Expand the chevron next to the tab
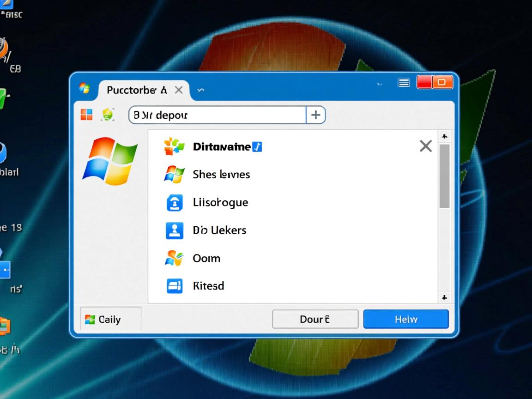The width and height of the screenshot is (532, 399). (x=200, y=91)
